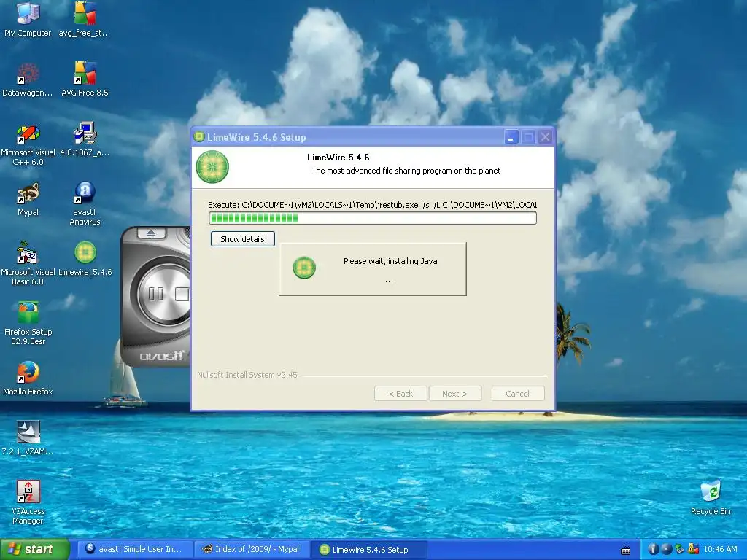Select the Limewire_5.4.6 installer icon
Image resolution: width=747 pixels, height=560 pixels.
click(85, 259)
